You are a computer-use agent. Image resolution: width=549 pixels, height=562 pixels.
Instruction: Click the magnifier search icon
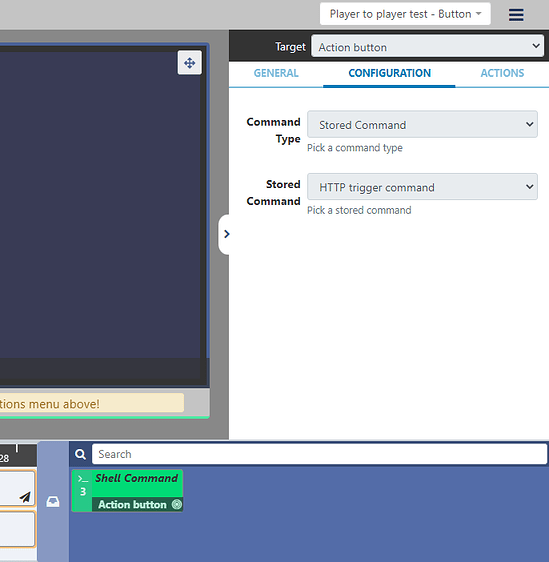click(81, 454)
